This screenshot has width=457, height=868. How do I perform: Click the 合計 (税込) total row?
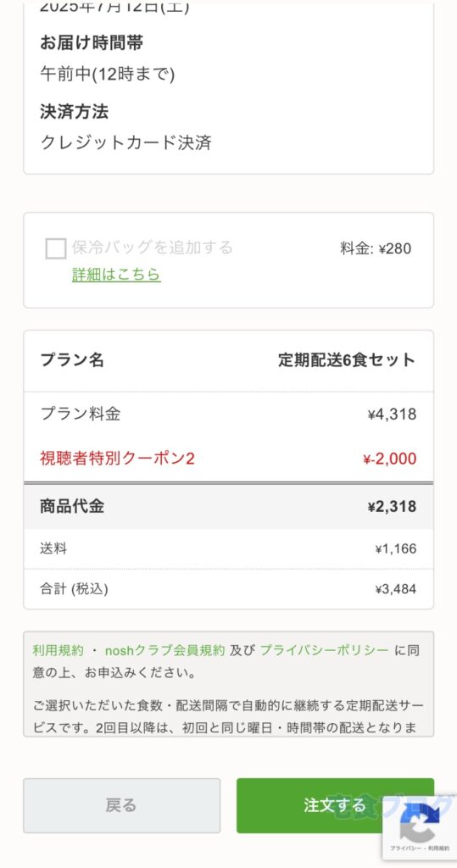[228, 589]
